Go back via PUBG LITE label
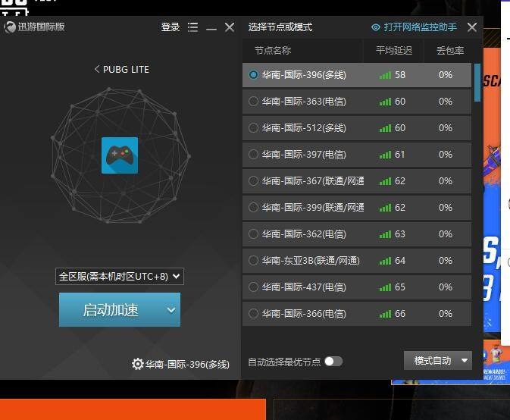This screenshot has height=420, width=510. (126, 69)
